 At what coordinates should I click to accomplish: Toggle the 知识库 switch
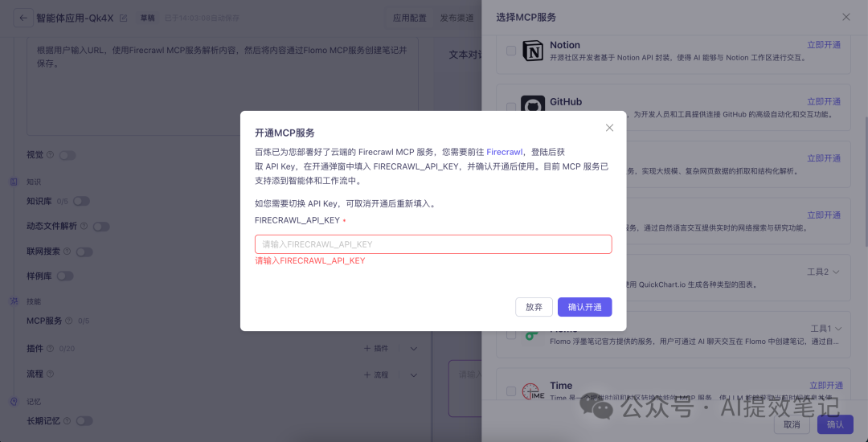click(81, 202)
